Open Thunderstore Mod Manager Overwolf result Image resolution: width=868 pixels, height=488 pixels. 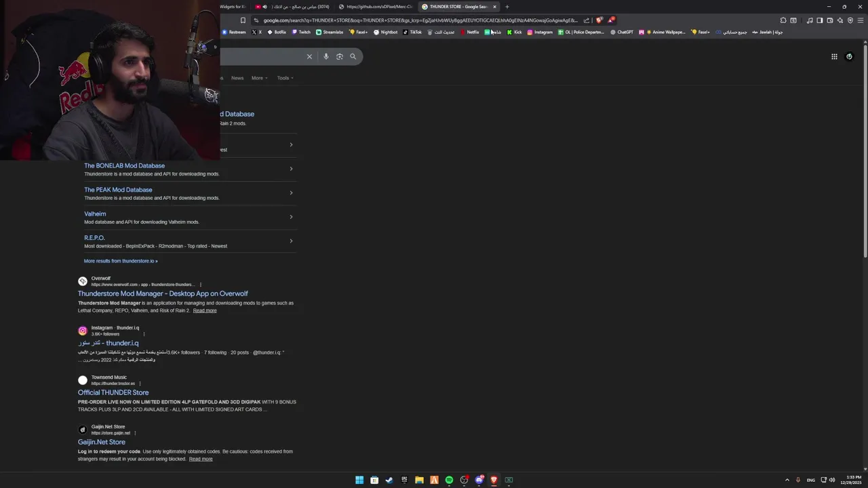coord(163,293)
